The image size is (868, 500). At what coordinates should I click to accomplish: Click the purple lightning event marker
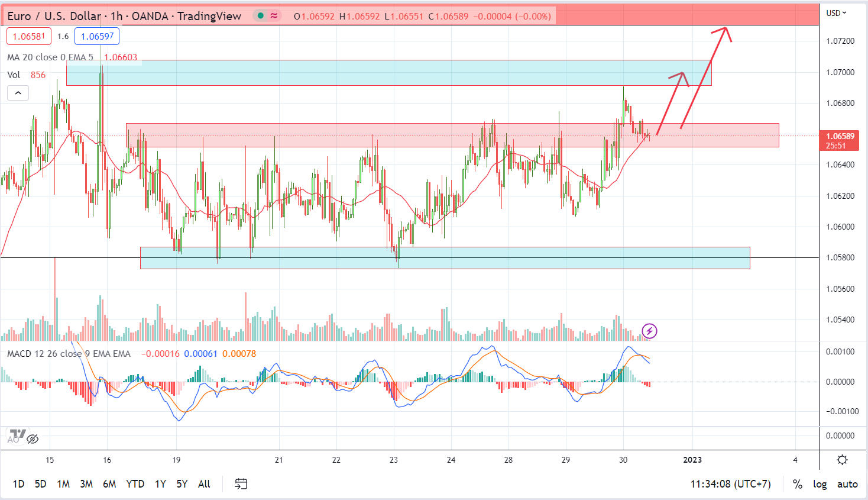coord(649,331)
